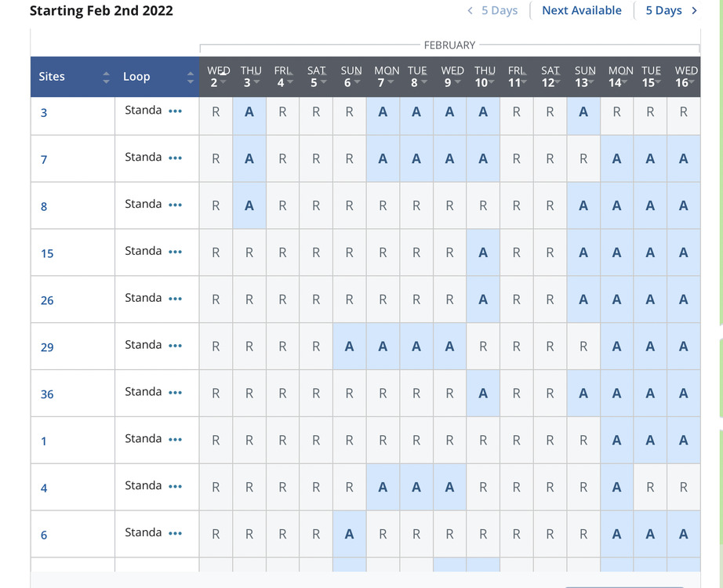Select available Thu 3 for site 3
Image resolution: width=723 pixels, height=588 pixels.
click(249, 112)
